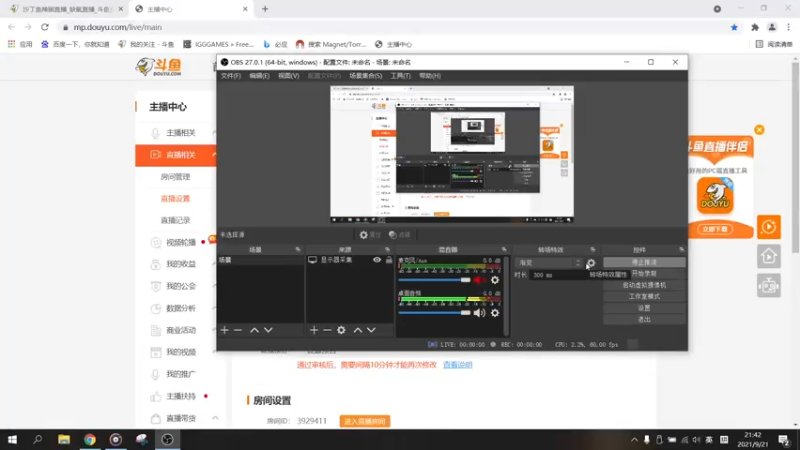Open the Chrome three-dot menu

788,27
